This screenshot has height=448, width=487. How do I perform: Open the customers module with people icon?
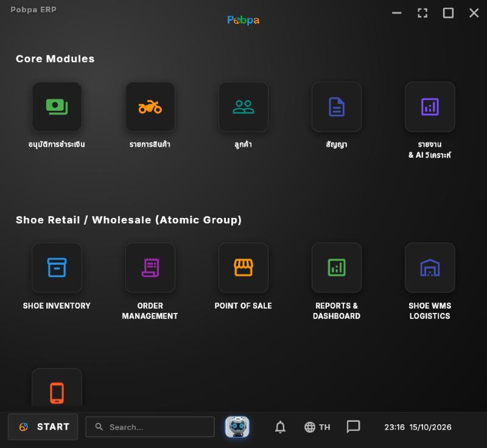(243, 107)
